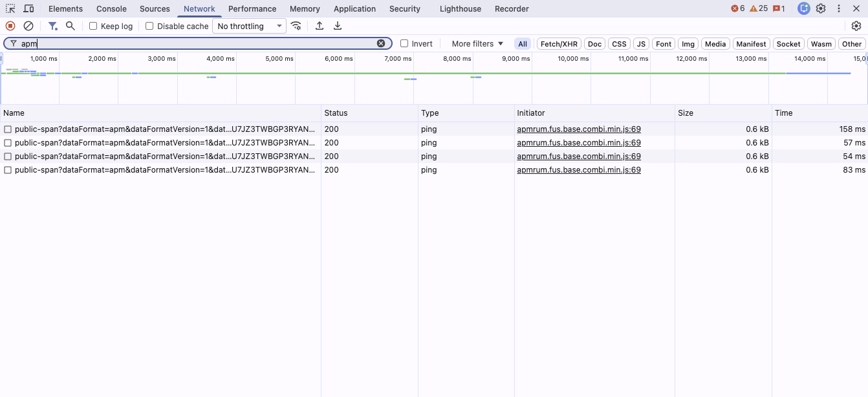
Task: Activate the inspect element picker icon
Action: coord(10,8)
